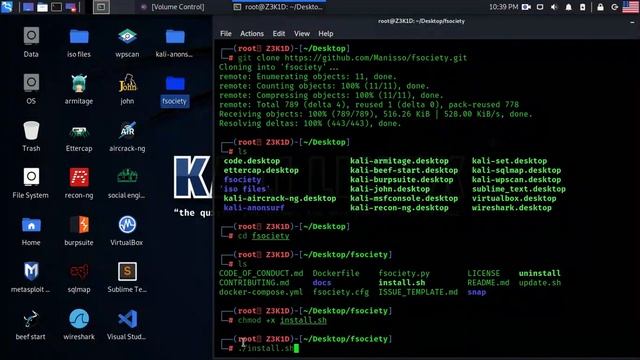Screen dimensions: 640x360
Task: Launch the beef start desktop icon
Action: point(31,325)
